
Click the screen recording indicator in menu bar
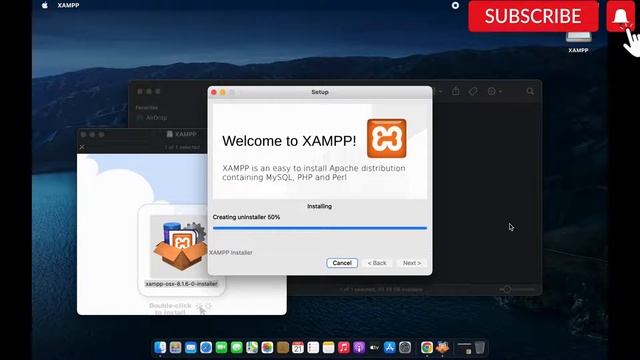[x=455, y=5]
